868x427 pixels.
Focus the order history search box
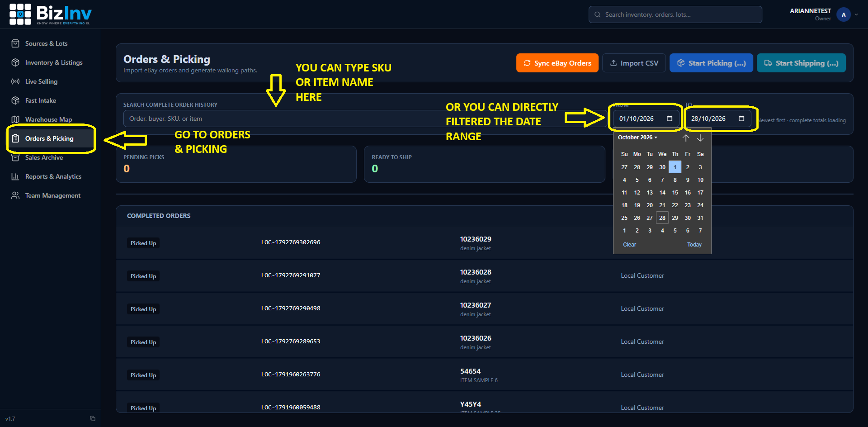coord(365,119)
